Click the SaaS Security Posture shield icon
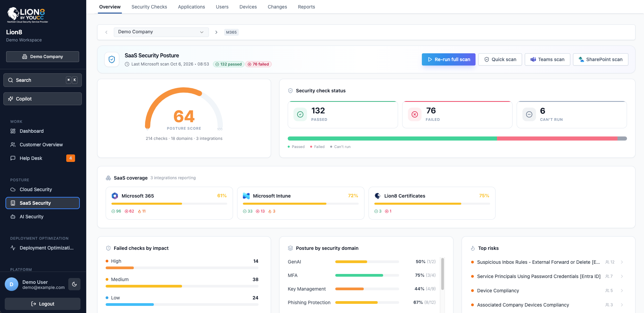The height and width of the screenshot is (313, 644). (112, 59)
